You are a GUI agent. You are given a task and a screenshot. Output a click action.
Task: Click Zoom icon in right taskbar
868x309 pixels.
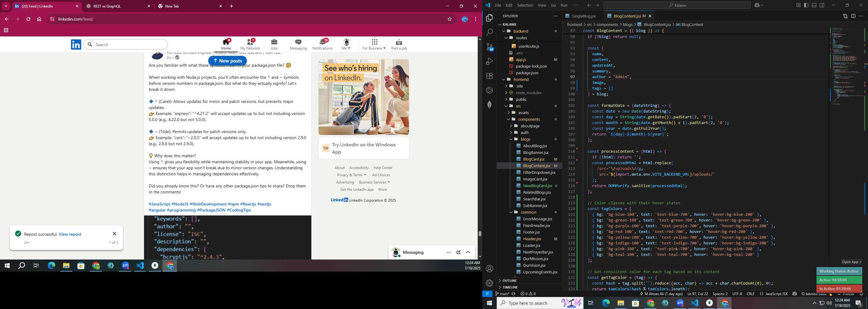(680, 303)
